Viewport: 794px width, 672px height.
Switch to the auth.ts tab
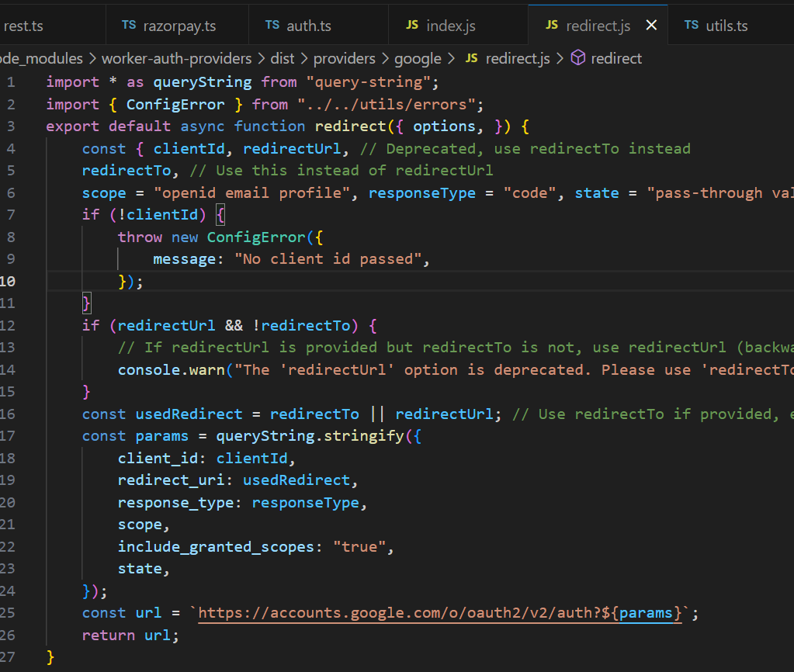[310, 24]
